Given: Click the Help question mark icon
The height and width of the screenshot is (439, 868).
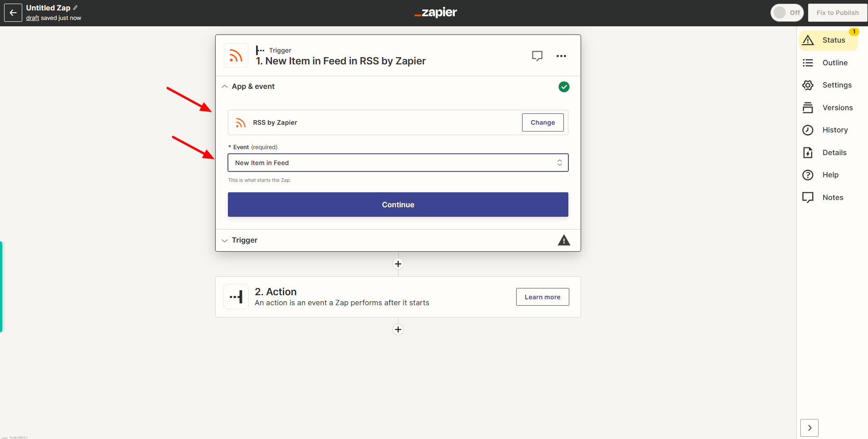Looking at the screenshot, I should coord(808,175).
